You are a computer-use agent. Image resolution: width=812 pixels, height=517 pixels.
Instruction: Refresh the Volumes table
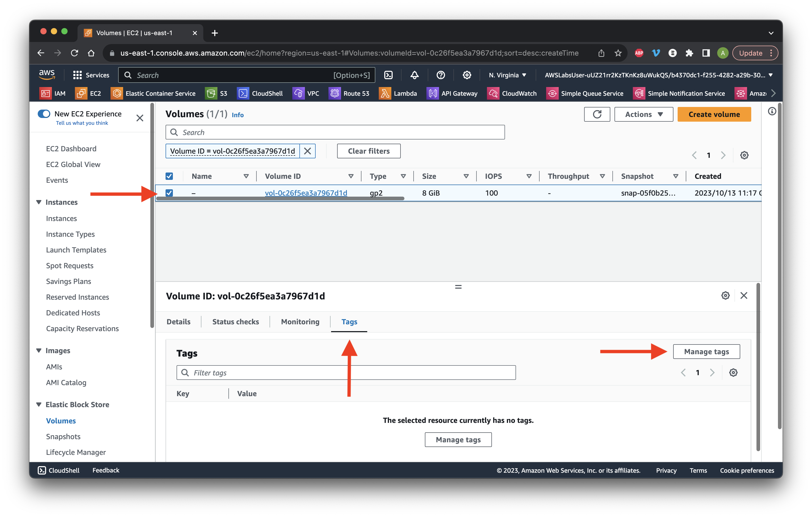(x=597, y=114)
